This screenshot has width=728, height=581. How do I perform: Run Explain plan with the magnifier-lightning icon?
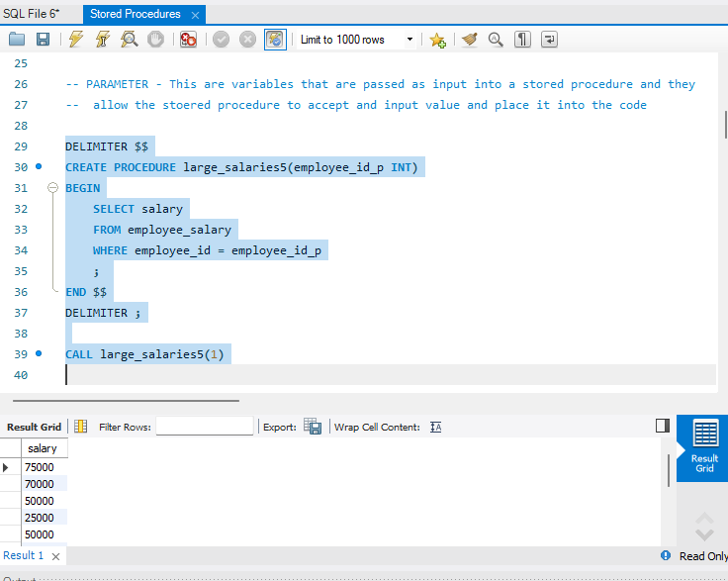tap(129, 40)
